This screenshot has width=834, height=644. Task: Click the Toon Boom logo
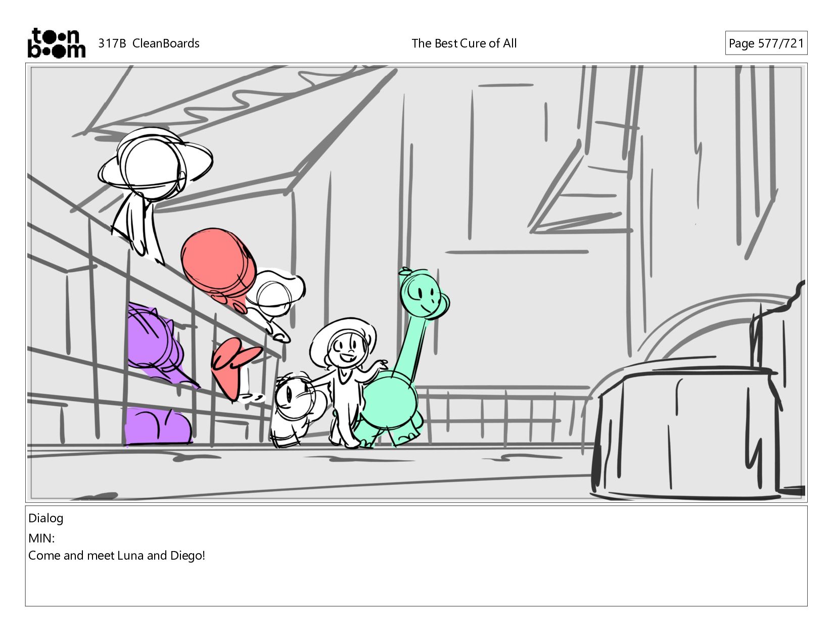pyautogui.click(x=56, y=43)
